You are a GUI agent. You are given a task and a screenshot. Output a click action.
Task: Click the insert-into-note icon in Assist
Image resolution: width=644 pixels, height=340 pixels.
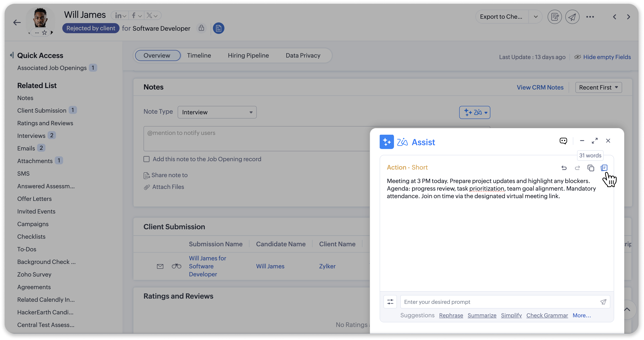(604, 168)
